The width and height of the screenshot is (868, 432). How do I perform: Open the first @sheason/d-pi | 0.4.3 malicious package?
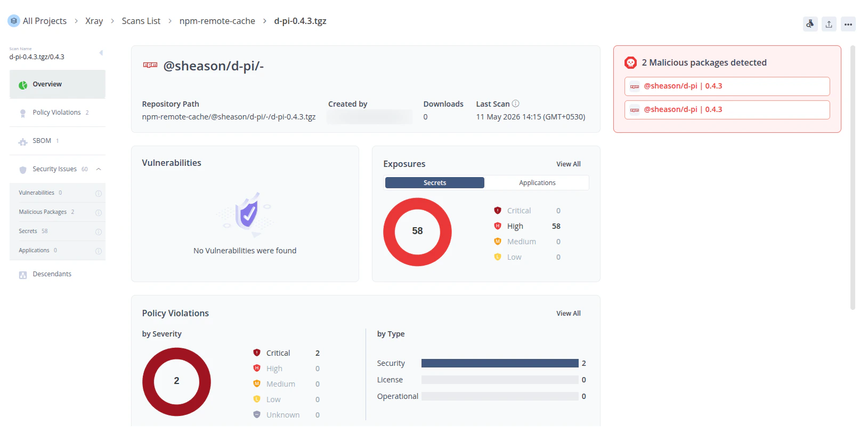[727, 86]
